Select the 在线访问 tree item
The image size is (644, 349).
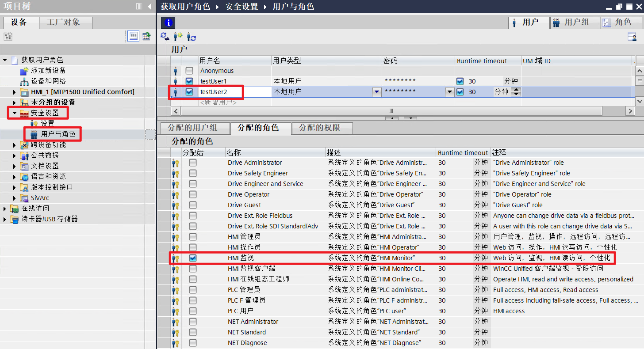point(35,208)
